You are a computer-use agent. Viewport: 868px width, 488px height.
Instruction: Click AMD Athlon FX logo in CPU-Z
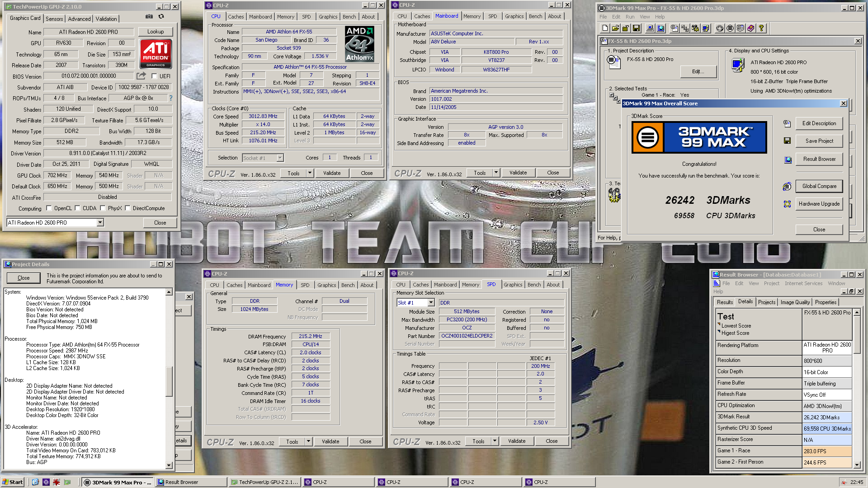pyautogui.click(x=360, y=44)
